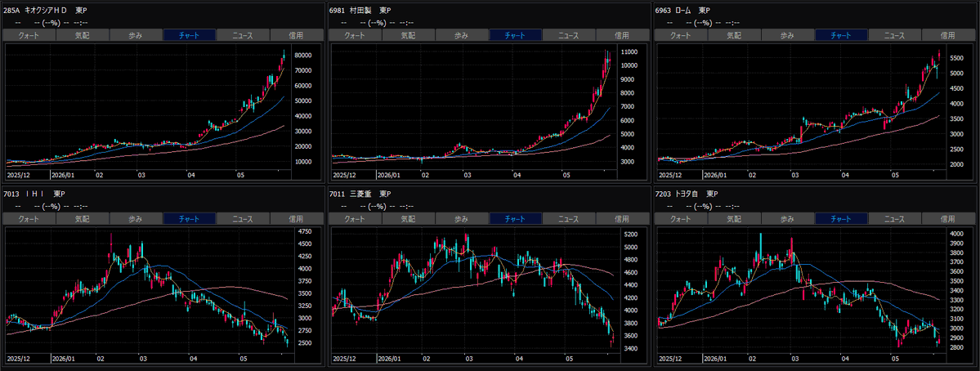The image size is (980, 371).
Task: View 気配 tab in IHI panel
Action: pyautogui.click(x=83, y=219)
